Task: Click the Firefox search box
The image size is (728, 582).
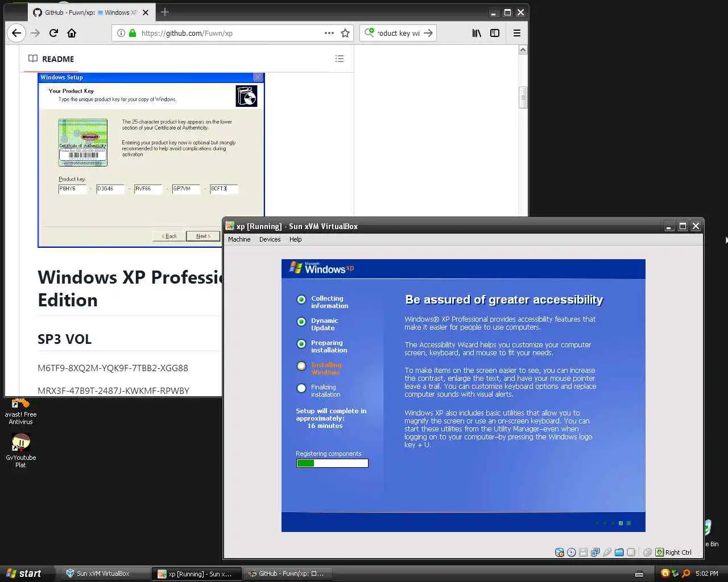Action: coord(399,33)
